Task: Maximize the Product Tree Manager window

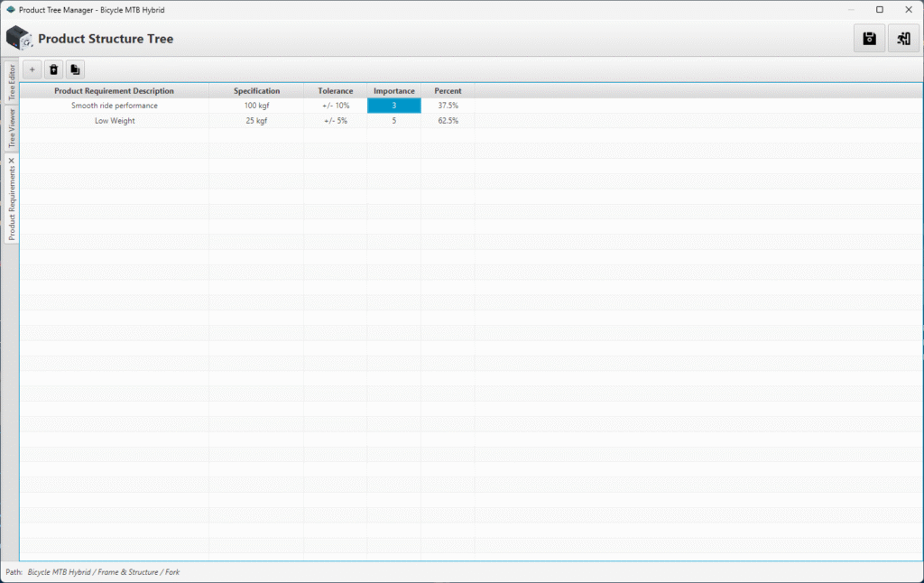Action: click(x=880, y=9)
